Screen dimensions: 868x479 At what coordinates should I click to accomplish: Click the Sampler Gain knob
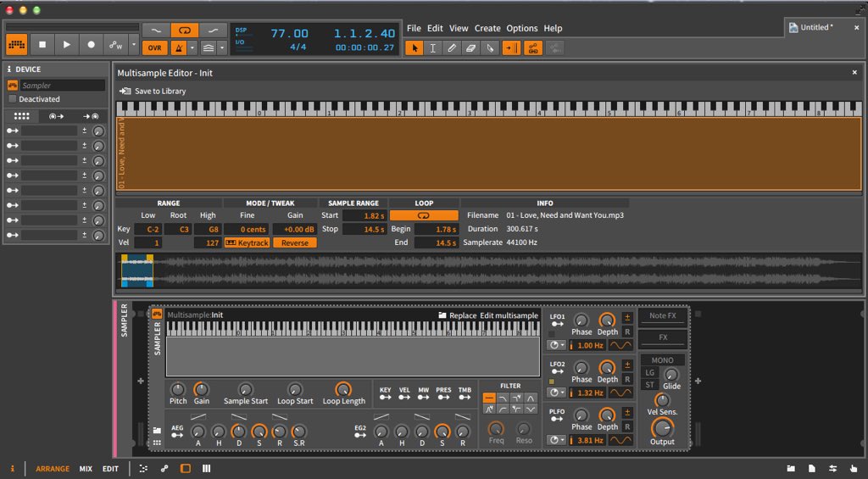tap(201, 389)
